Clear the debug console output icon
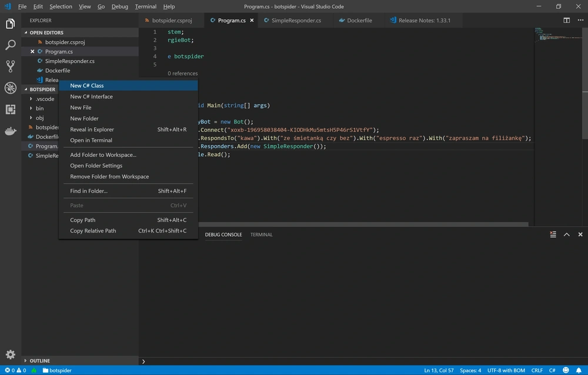Screen dimensions: 588x375 pos(553,234)
